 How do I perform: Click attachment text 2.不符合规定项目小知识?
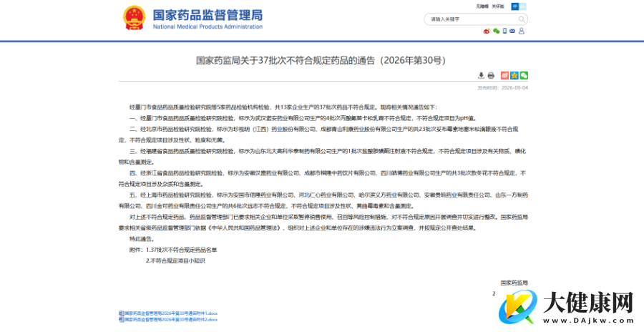pyautogui.click(x=175, y=261)
